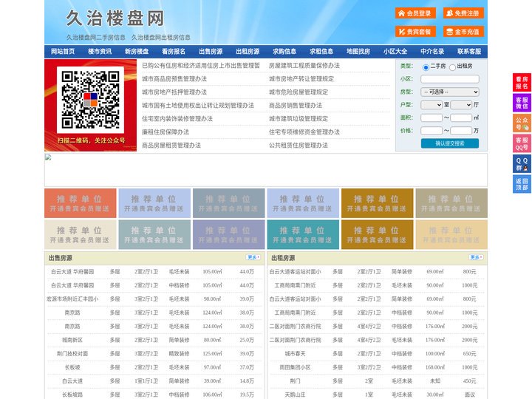Viewport: 532px width, 399px height.
Task: Open the 看房报名 side floating icon
Action: coord(522,83)
